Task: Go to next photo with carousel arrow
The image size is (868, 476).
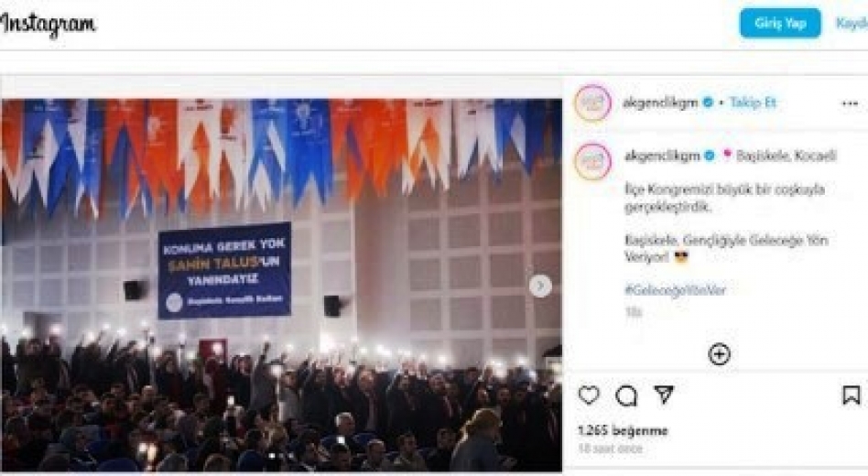Action: click(540, 286)
